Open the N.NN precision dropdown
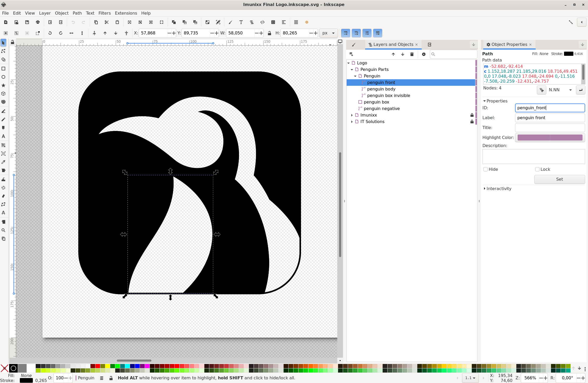The width and height of the screenshot is (588, 383). click(x=560, y=90)
